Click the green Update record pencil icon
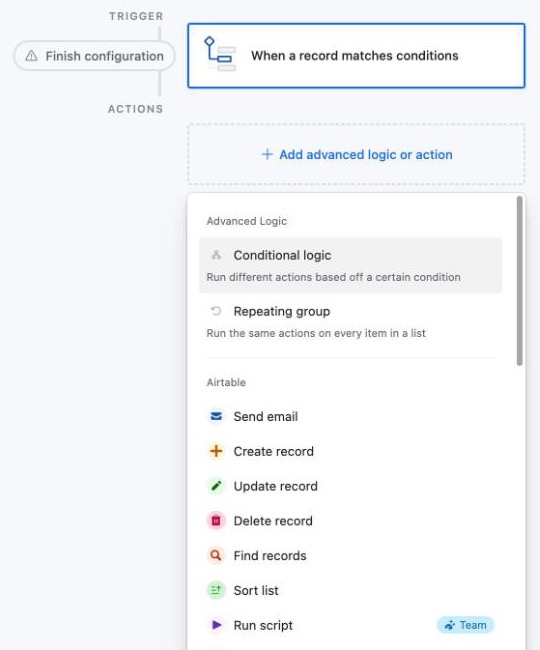This screenshot has height=650, width=540. [216, 486]
